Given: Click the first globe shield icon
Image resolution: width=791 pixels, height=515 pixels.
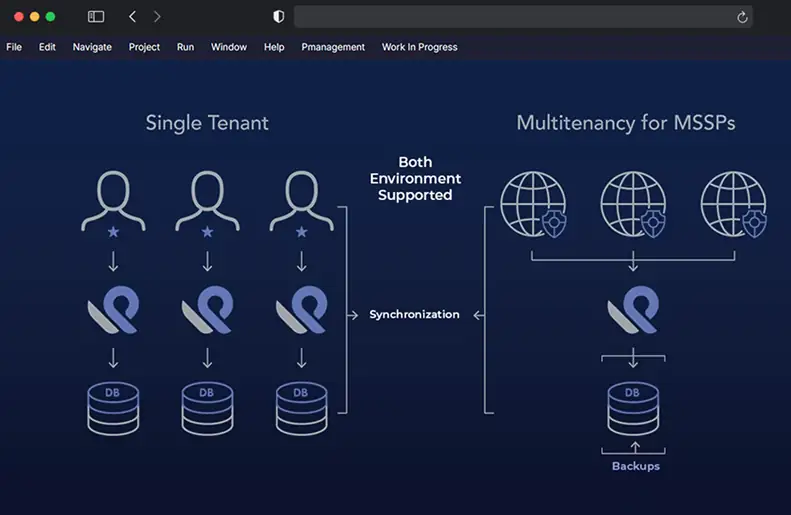Looking at the screenshot, I should tap(534, 204).
